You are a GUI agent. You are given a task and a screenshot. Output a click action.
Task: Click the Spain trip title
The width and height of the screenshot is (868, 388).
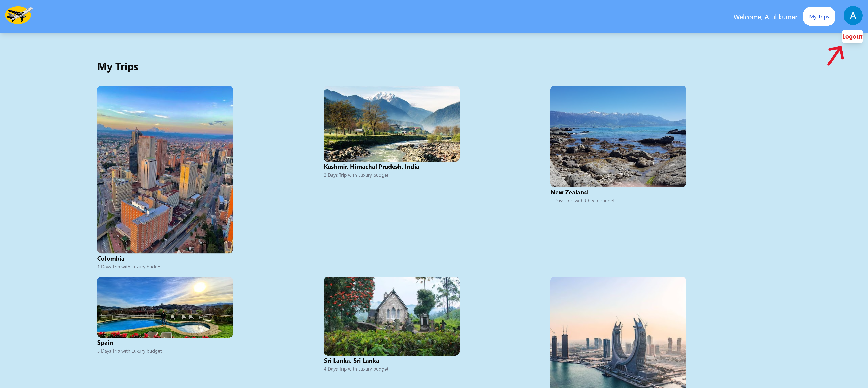(105, 343)
